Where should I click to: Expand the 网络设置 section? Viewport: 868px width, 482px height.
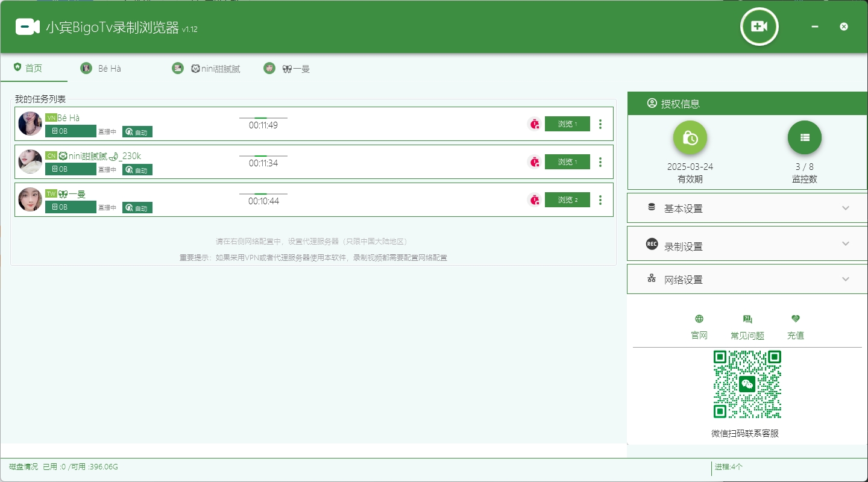(x=747, y=280)
